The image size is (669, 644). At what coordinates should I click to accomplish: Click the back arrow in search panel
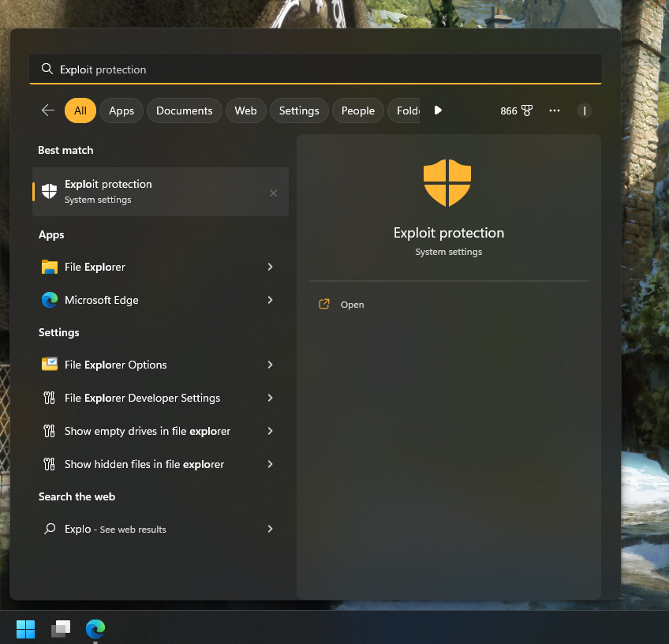(48, 110)
